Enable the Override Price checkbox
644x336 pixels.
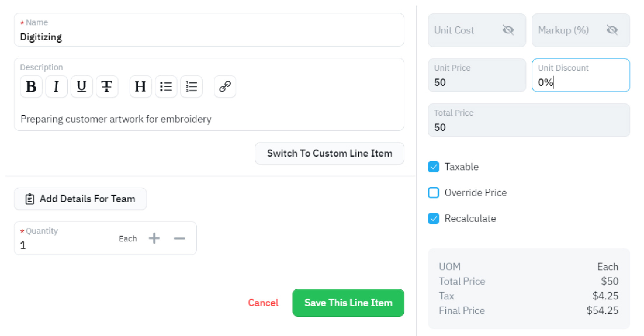433,193
